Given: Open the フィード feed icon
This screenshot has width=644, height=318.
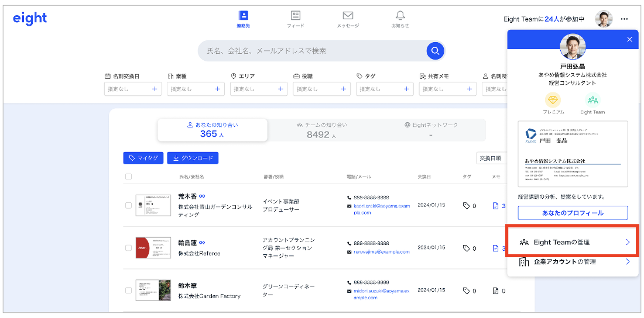Looking at the screenshot, I should pos(296,16).
